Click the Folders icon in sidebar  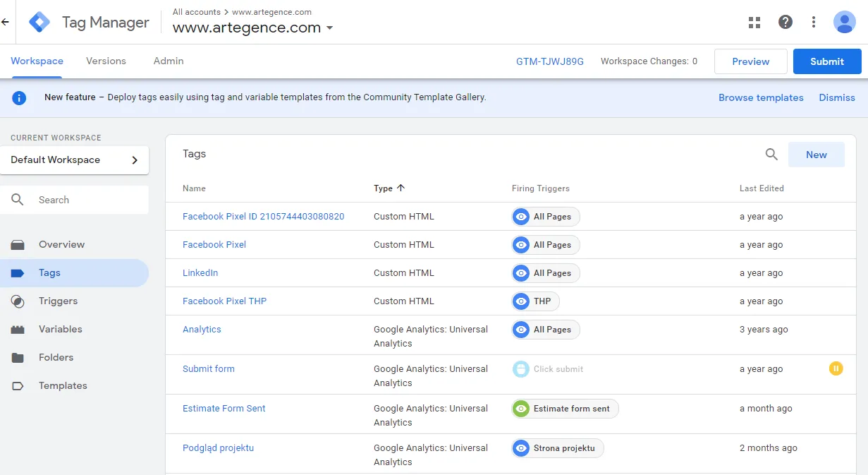tap(18, 358)
